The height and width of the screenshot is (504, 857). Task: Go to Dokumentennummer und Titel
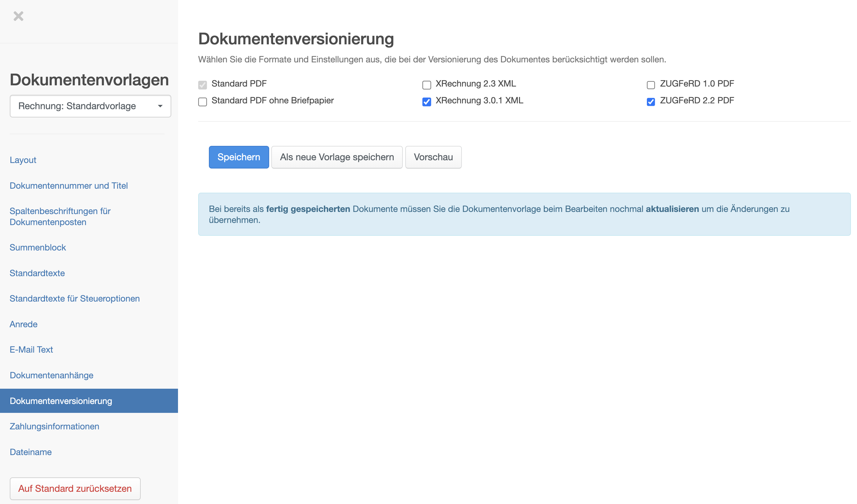click(x=69, y=186)
